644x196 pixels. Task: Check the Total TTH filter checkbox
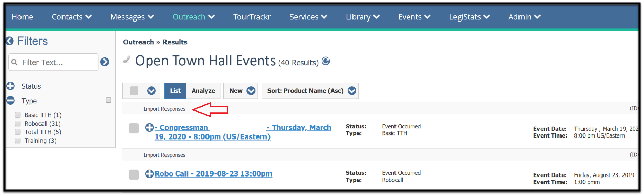(x=18, y=132)
